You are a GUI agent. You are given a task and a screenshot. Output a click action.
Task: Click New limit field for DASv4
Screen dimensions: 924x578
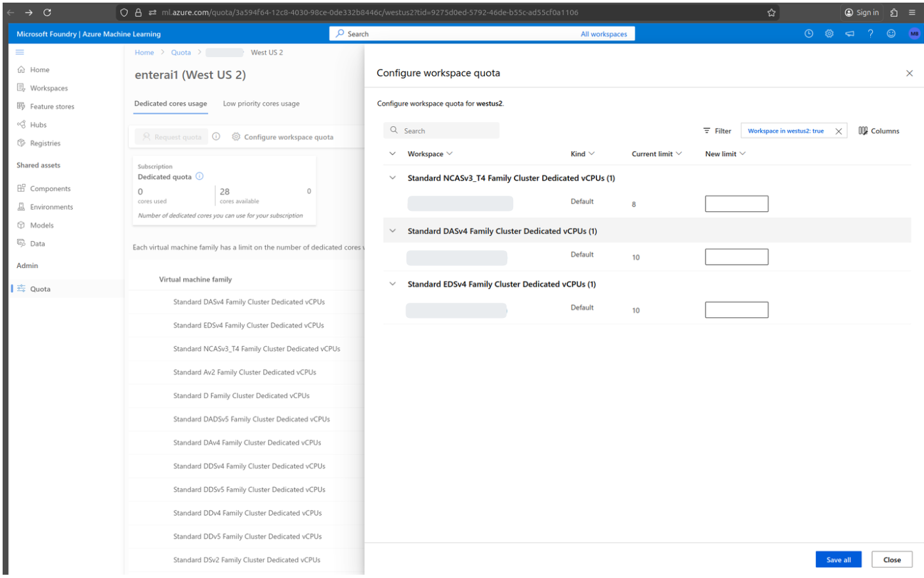click(736, 257)
